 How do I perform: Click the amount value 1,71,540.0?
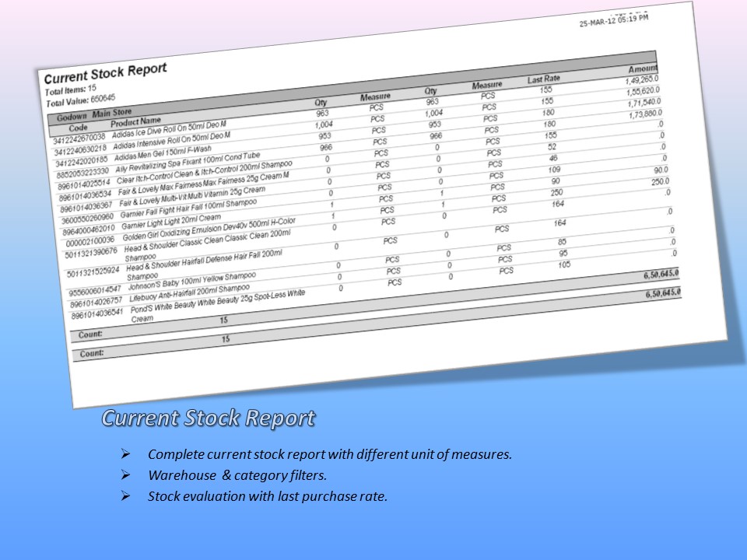(x=644, y=103)
